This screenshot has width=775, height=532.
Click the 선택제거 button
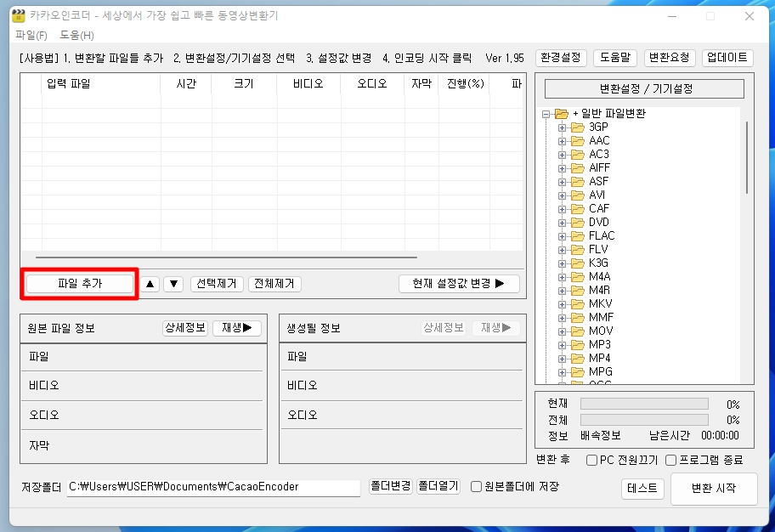pyautogui.click(x=217, y=284)
